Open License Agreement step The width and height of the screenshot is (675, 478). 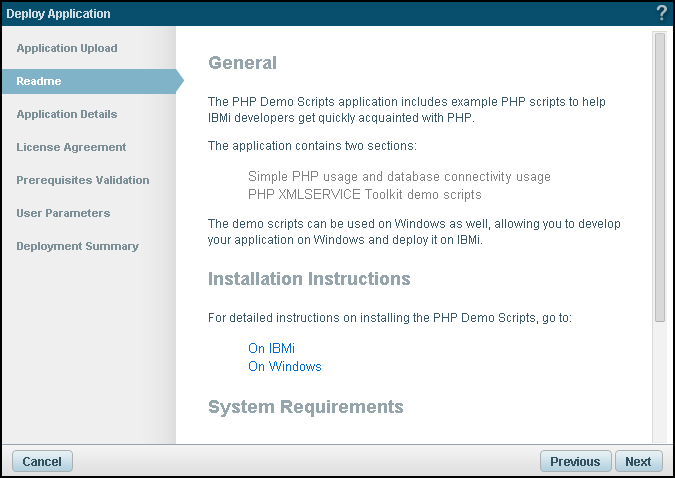click(x=71, y=147)
